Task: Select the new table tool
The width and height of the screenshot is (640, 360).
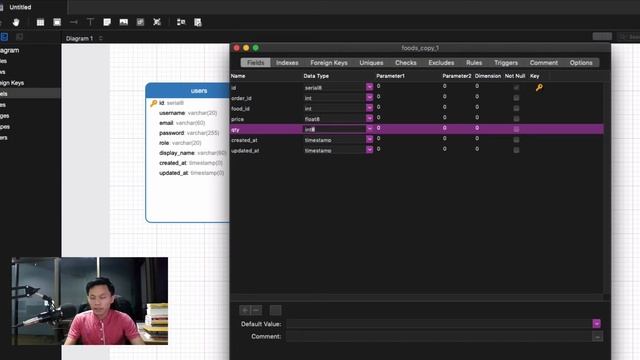Action: coord(40,22)
